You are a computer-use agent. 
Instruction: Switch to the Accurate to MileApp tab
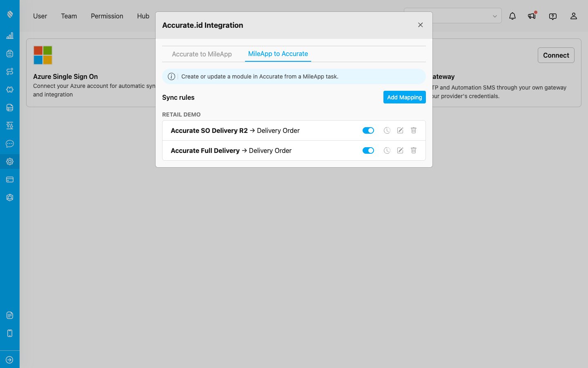[202, 54]
